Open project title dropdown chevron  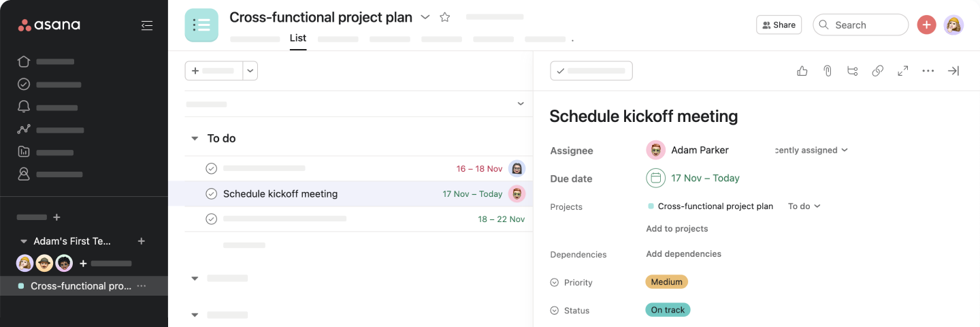425,17
